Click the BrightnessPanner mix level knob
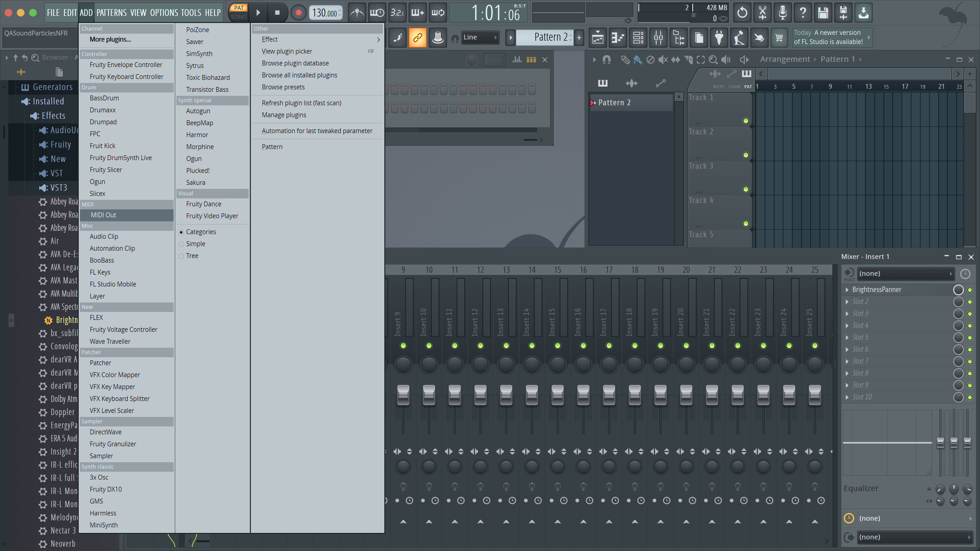The height and width of the screenshot is (551, 980). (958, 290)
